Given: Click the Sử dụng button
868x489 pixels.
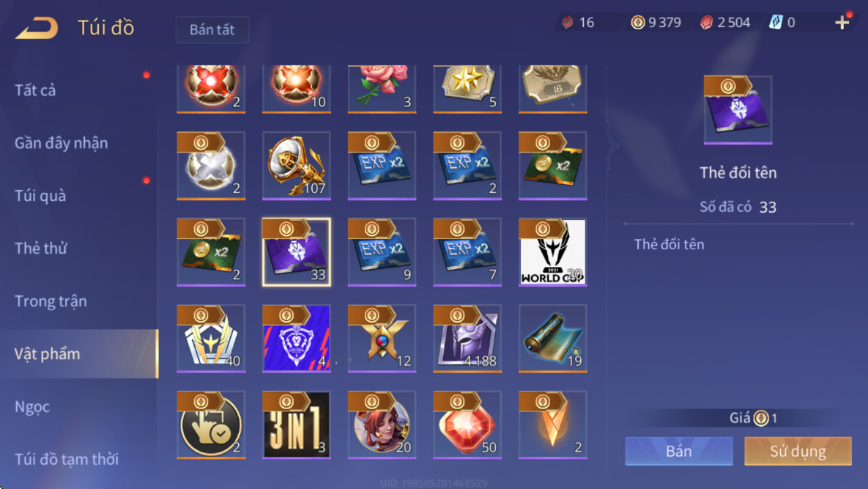Looking at the screenshot, I should (x=798, y=451).
